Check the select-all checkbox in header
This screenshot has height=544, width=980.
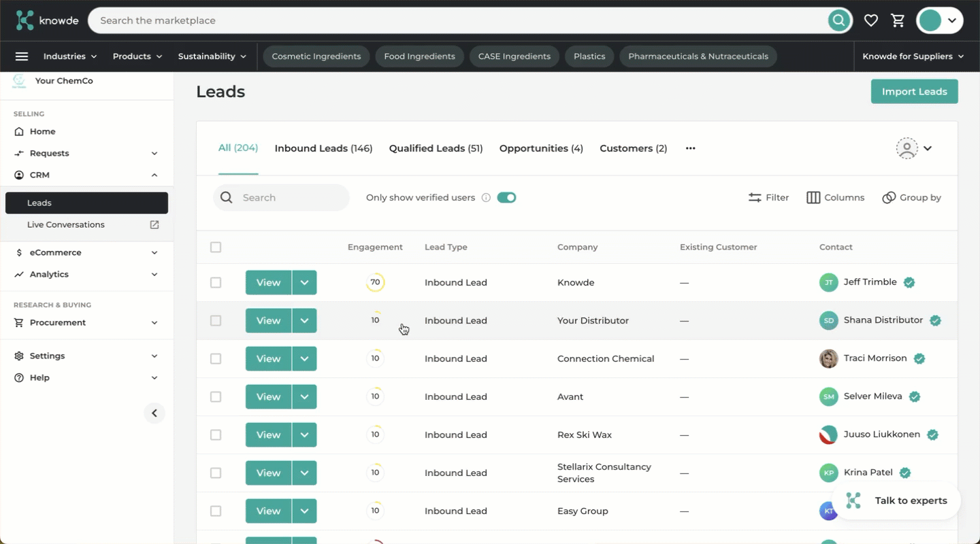(x=216, y=247)
